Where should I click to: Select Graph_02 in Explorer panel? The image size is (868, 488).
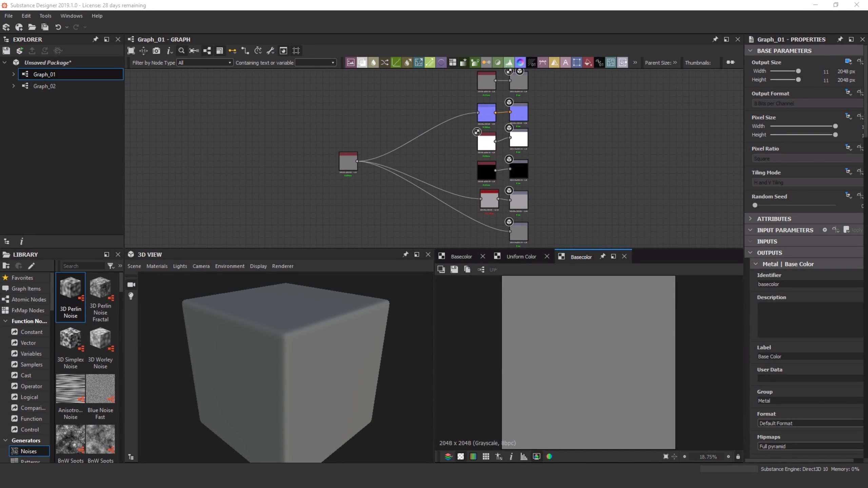pyautogui.click(x=44, y=86)
